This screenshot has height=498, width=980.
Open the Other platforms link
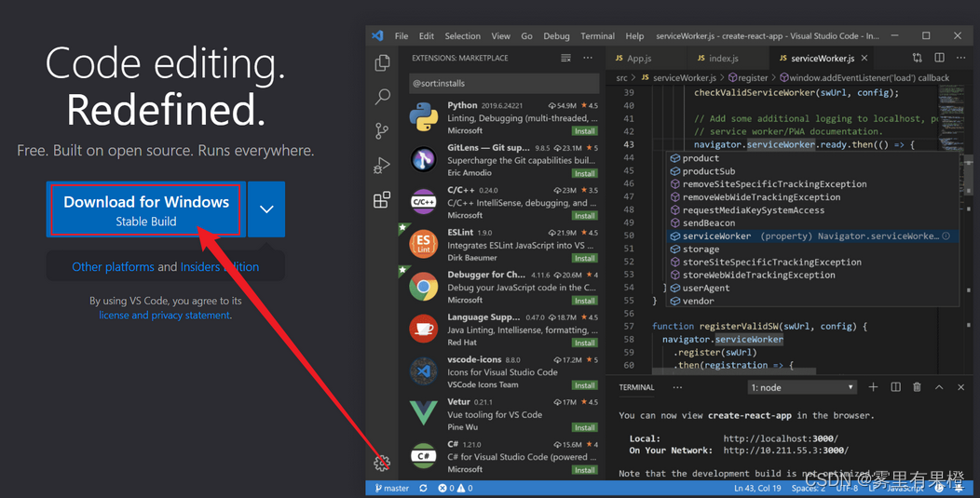tap(113, 267)
